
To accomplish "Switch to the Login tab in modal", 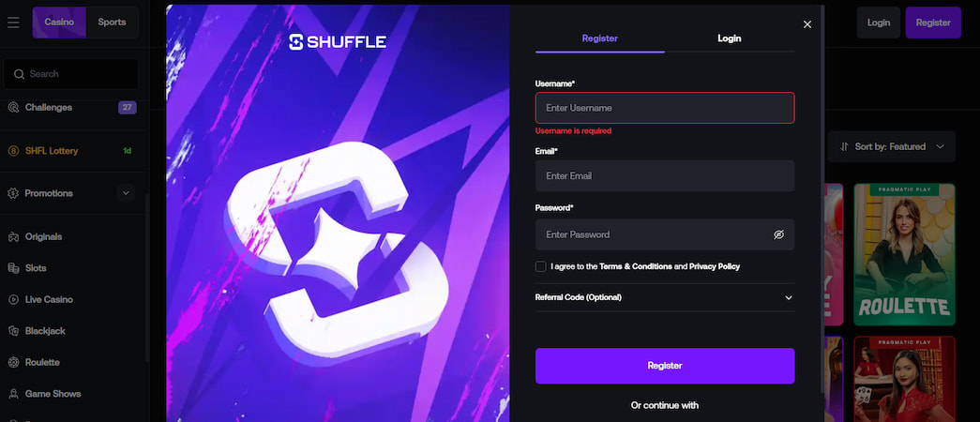I will point(729,38).
